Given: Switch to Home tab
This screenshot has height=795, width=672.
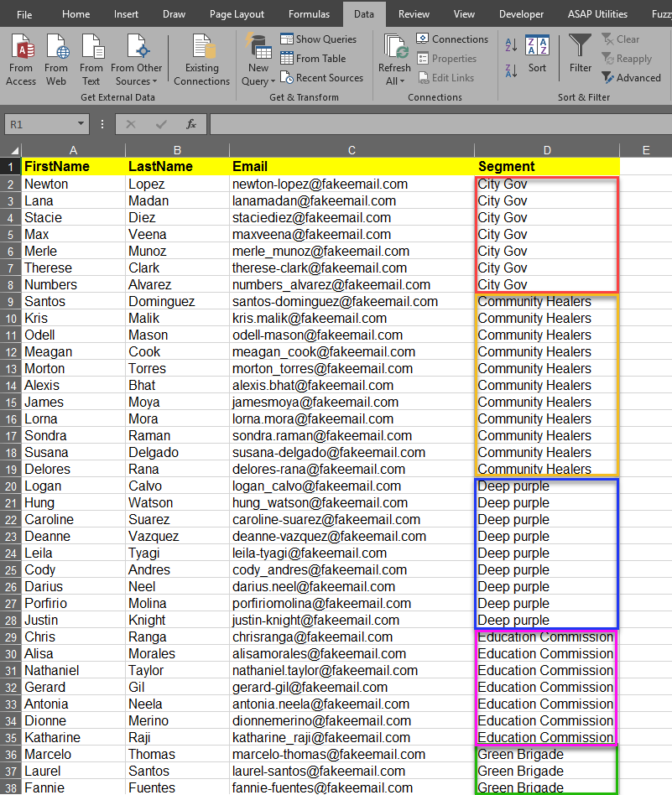Looking at the screenshot, I should point(76,14).
